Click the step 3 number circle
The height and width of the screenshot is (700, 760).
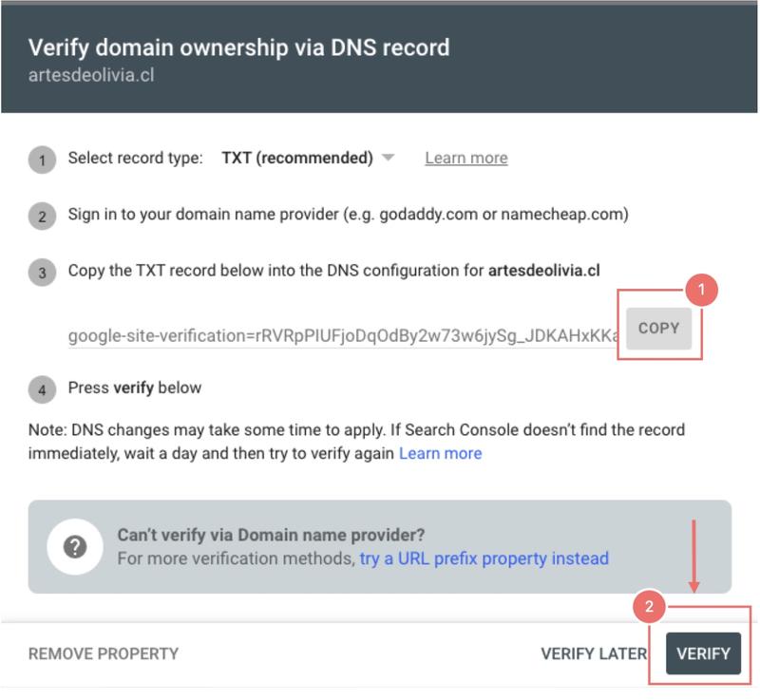[x=42, y=272]
